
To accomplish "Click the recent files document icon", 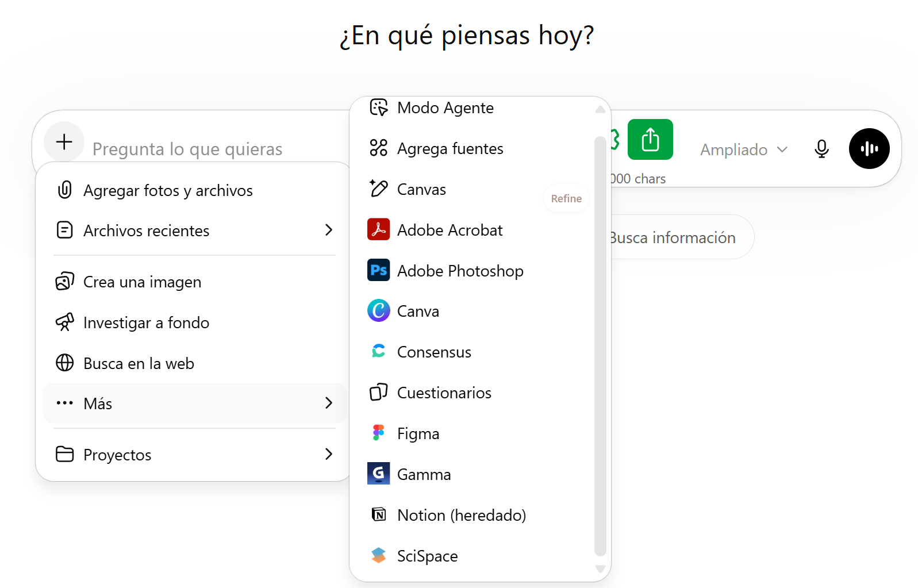I will coord(65,230).
